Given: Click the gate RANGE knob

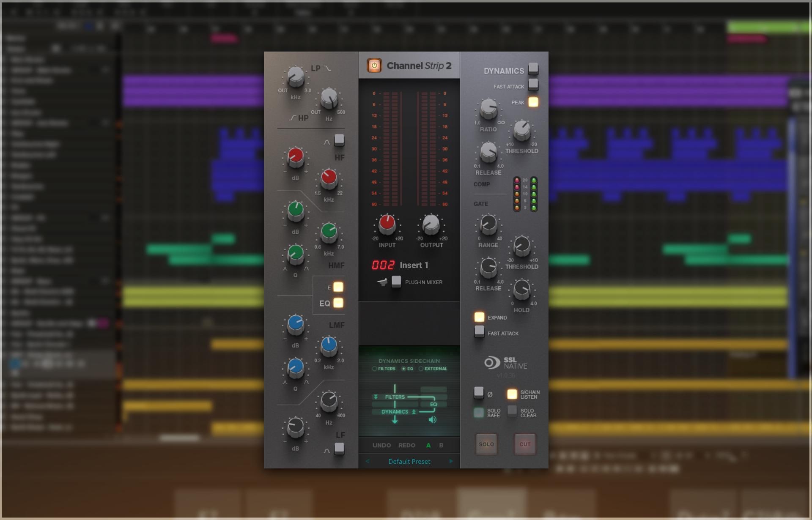Looking at the screenshot, I should click(x=488, y=224).
